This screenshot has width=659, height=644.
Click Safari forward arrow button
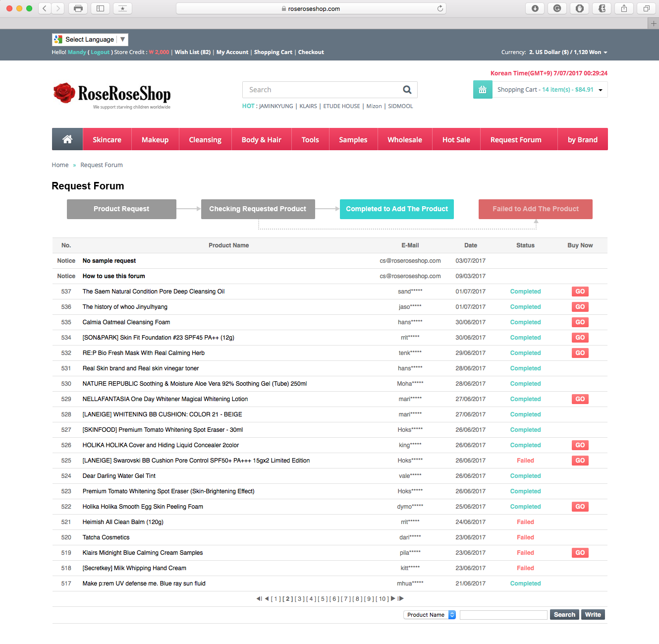point(58,8)
